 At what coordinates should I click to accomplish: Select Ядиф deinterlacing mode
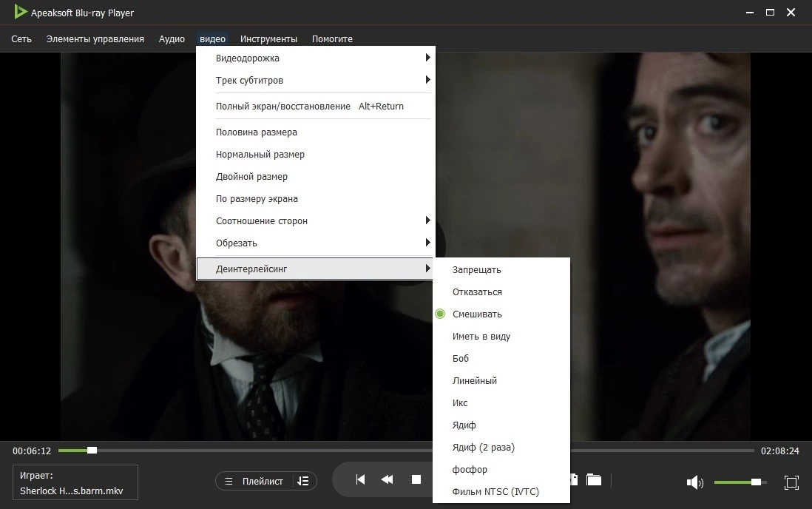501,425
